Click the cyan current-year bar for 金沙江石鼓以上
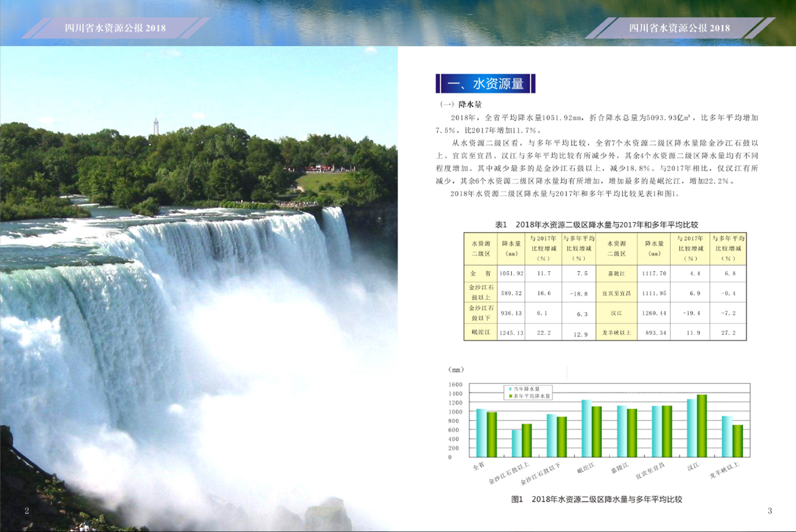Image resolution: width=796 pixels, height=532 pixels. (x=517, y=443)
